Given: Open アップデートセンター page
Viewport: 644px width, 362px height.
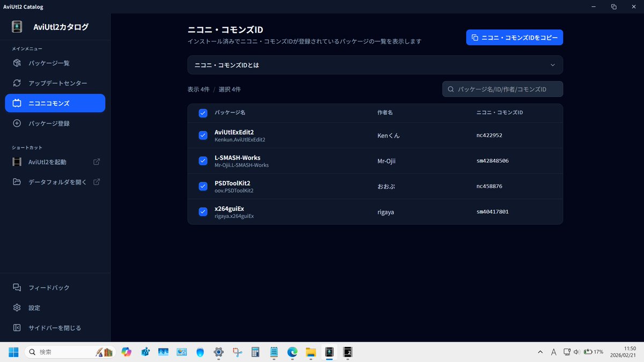Looking at the screenshot, I should point(55,83).
